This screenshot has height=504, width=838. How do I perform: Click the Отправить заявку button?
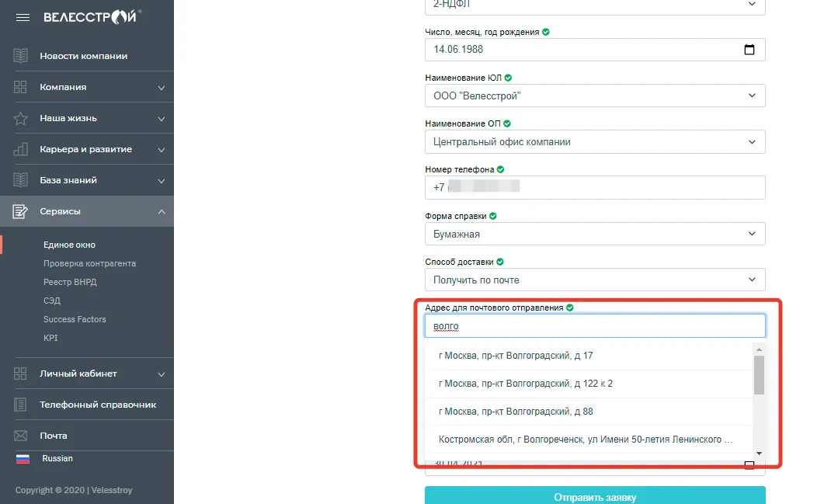point(595,496)
